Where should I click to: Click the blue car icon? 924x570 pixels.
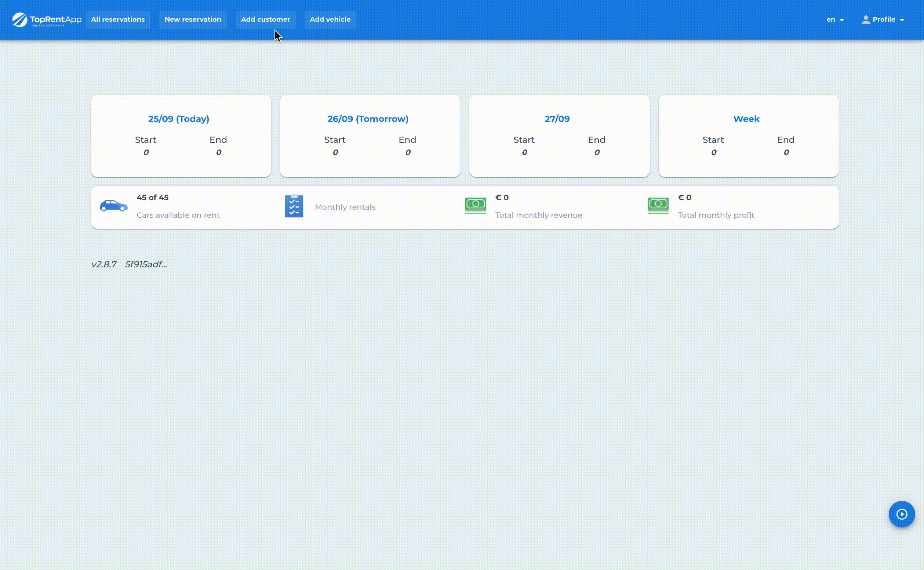(113, 206)
